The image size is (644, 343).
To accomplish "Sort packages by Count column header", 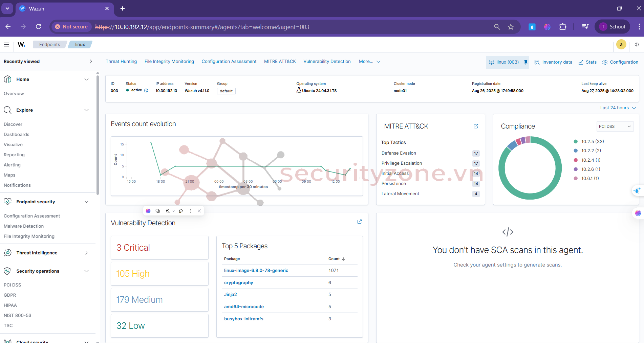I will pos(337,259).
